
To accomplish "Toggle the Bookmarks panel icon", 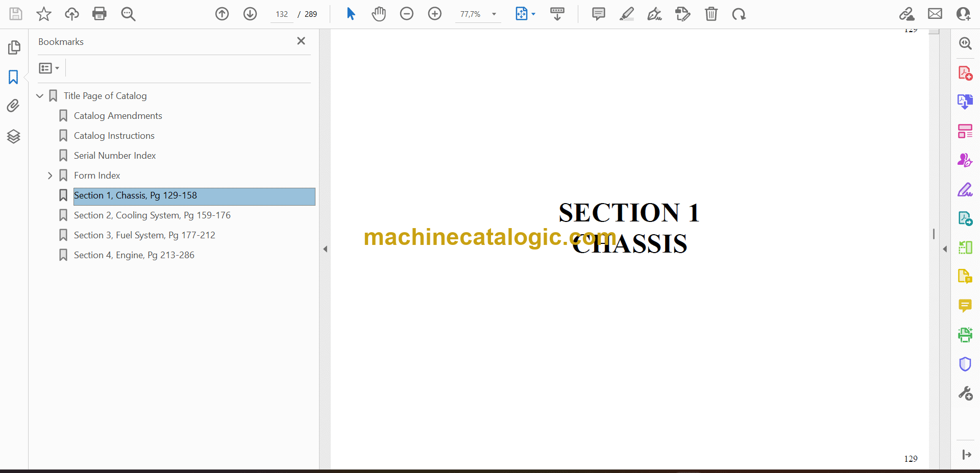I will (x=14, y=77).
